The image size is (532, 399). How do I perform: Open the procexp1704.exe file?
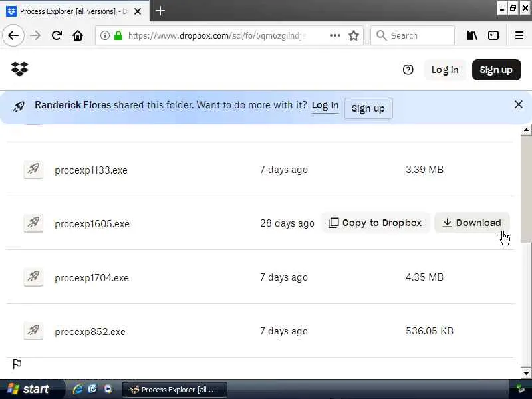[92, 278]
